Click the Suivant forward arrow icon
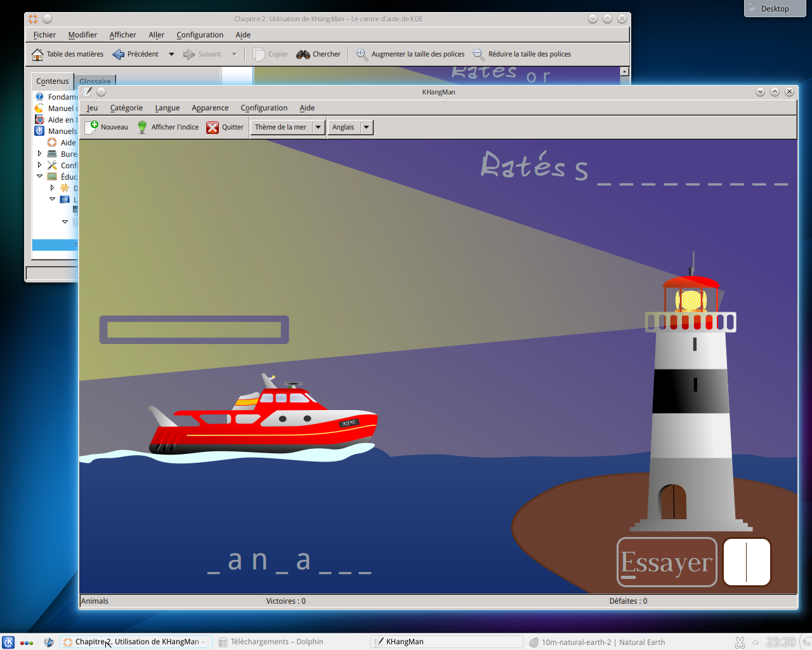This screenshot has width=812, height=650. [x=189, y=55]
